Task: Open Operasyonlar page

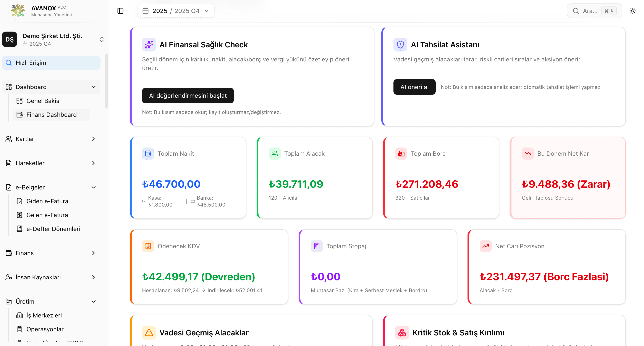Action: point(51,329)
